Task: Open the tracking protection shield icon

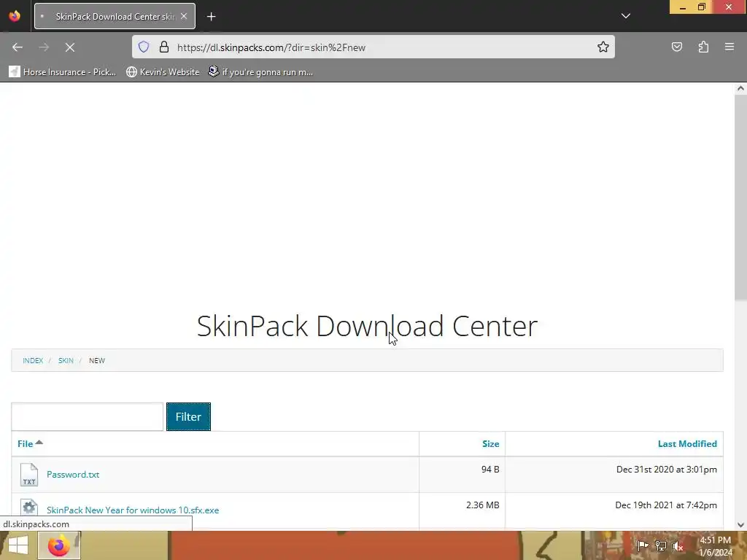Action: tap(144, 47)
